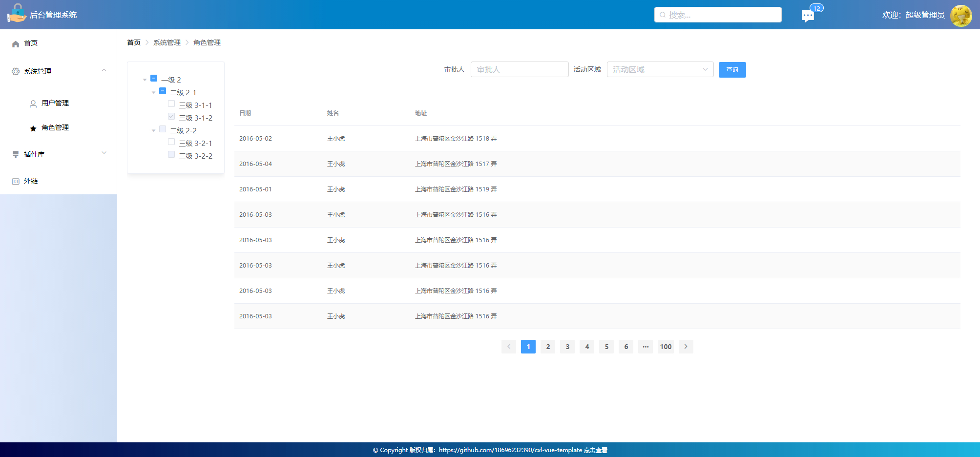This screenshot has height=457, width=980.
Task: Open the 活动区域 dropdown
Action: (660, 69)
